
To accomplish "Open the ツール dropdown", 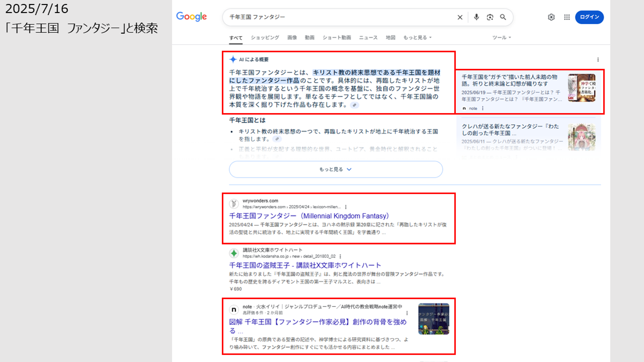I will tap(501, 38).
